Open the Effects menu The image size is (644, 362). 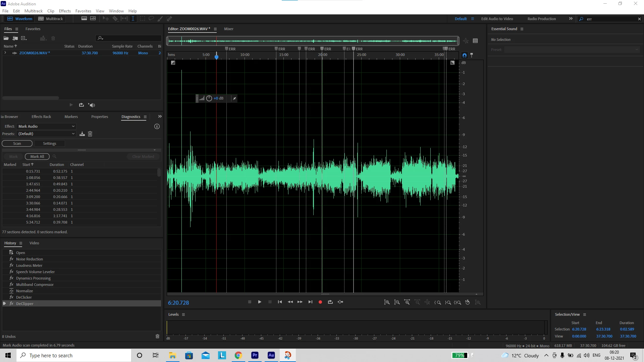coord(65,11)
